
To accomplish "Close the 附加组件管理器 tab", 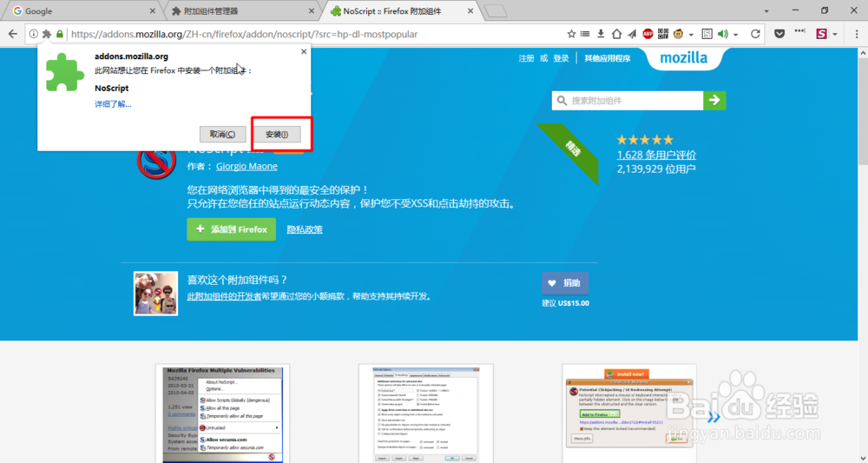I will tap(311, 11).
